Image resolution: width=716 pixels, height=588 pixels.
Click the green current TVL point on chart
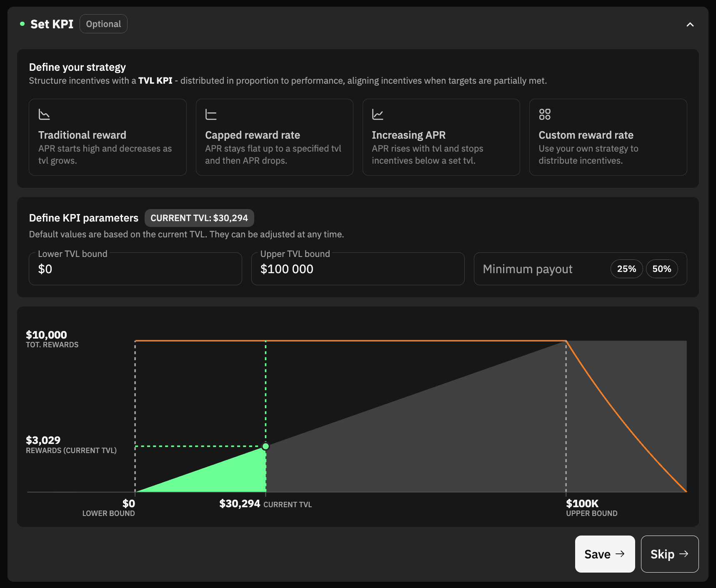(x=265, y=446)
